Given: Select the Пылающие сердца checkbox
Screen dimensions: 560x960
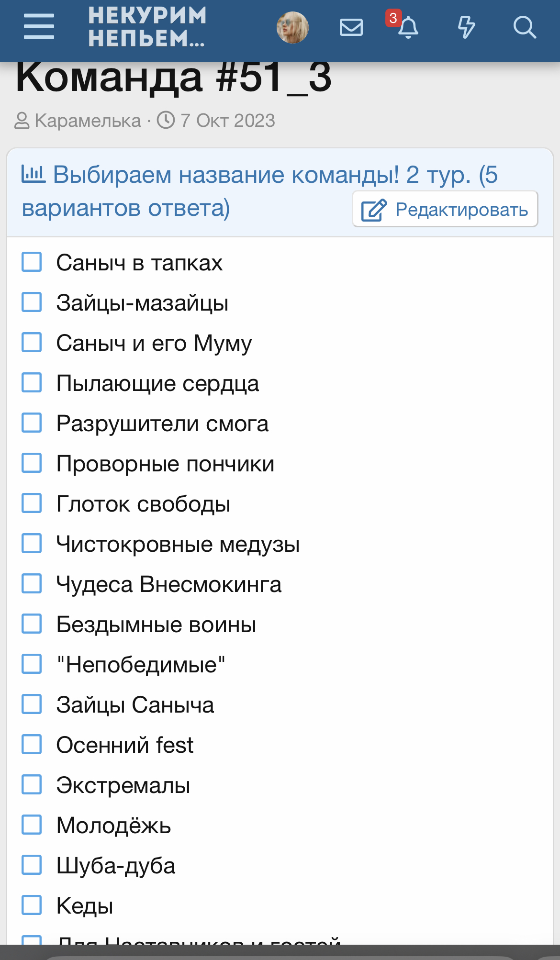Looking at the screenshot, I should (32, 383).
